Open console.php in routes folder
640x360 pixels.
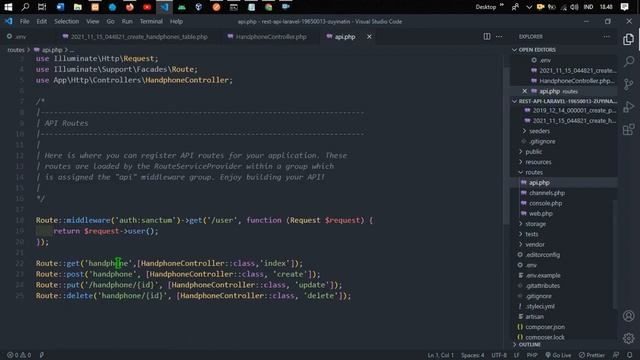click(545, 203)
